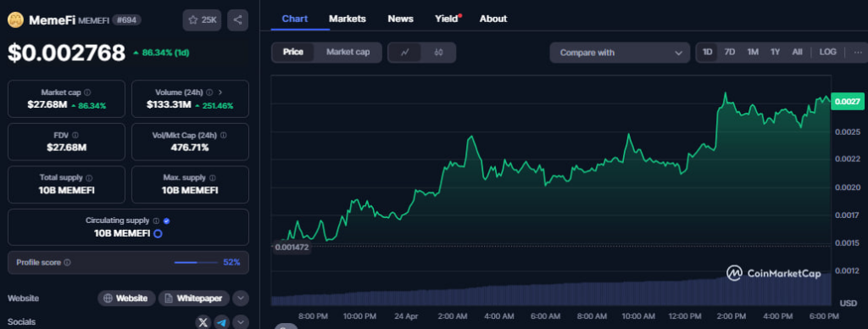Viewport: 868px width, 329px height.
Task: Expand more socials chevron
Action: pos(240,322)
